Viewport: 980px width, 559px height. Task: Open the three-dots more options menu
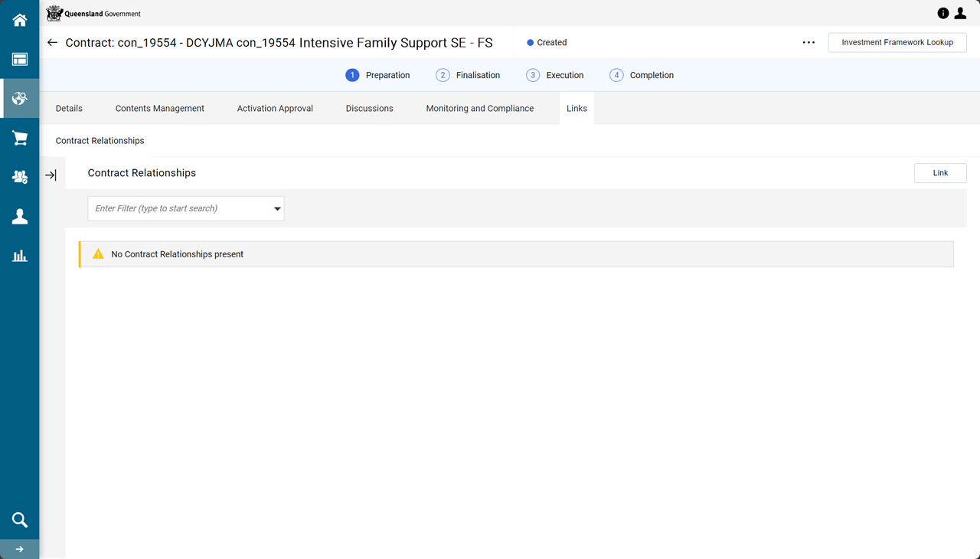[808, 43]
